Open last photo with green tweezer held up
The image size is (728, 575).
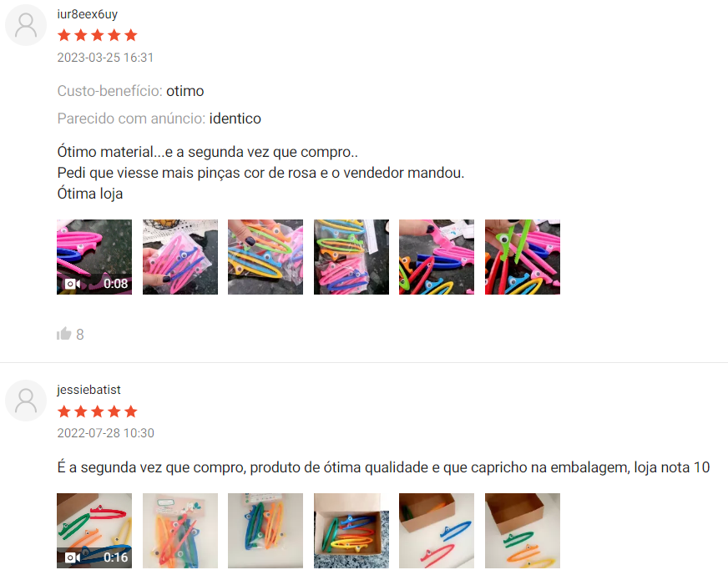coord(523,257)
